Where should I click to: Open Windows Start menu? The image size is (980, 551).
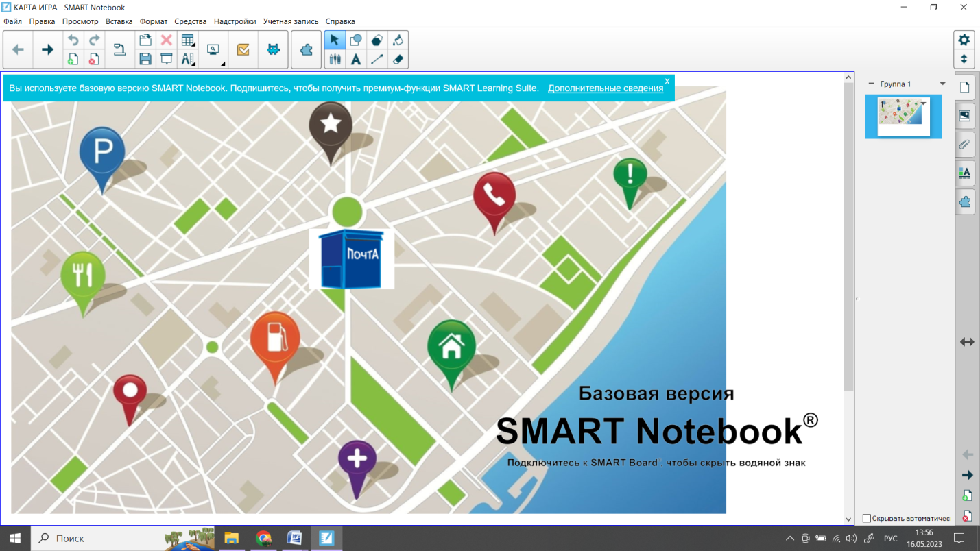pos(15,538)
